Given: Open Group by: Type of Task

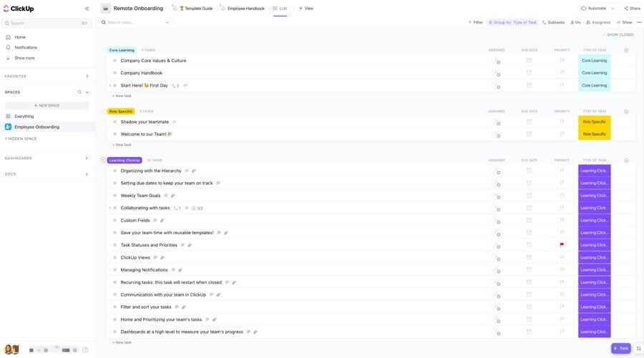Looking at the screenshot, I should 512,23.
